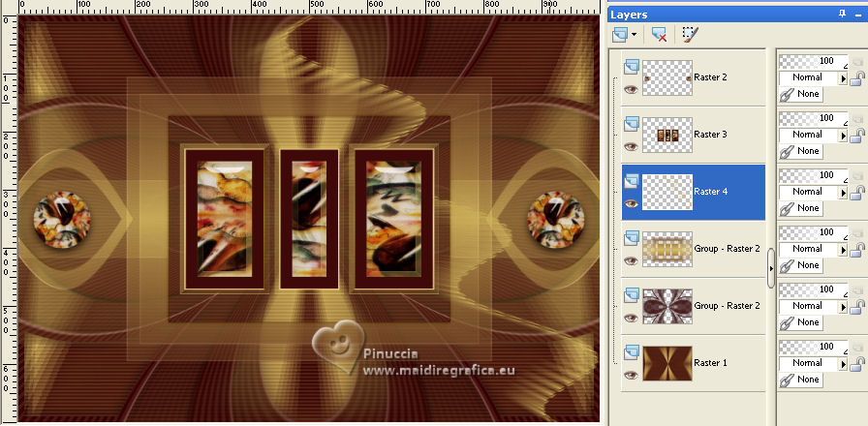Click Raster 1 blend mode Normal field
The height and width of the screenshot is (426, 868).
[808, 363]
